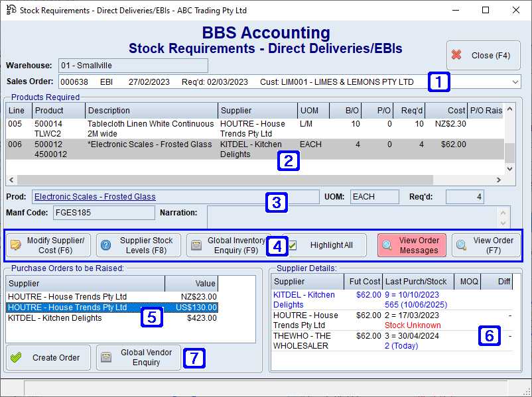Viewport: 532px width, 397px height.
Task: Open the Sales Order dropdown
Action: click(x=515, y=81)
